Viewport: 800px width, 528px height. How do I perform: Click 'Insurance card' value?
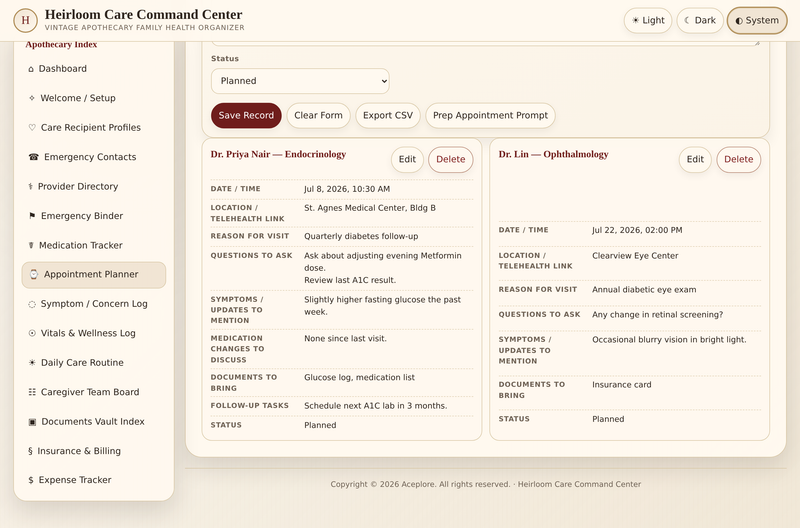[x=621, y=385]
